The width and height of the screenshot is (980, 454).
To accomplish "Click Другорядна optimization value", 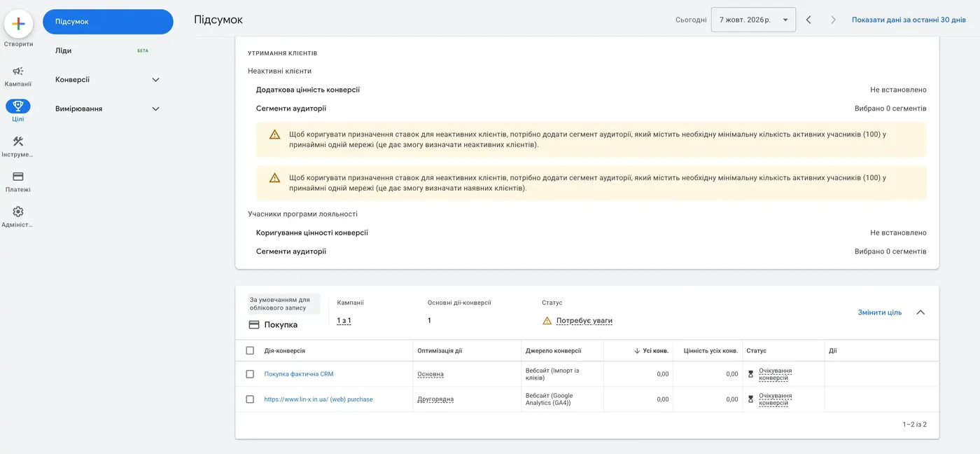I will [435, 399].
